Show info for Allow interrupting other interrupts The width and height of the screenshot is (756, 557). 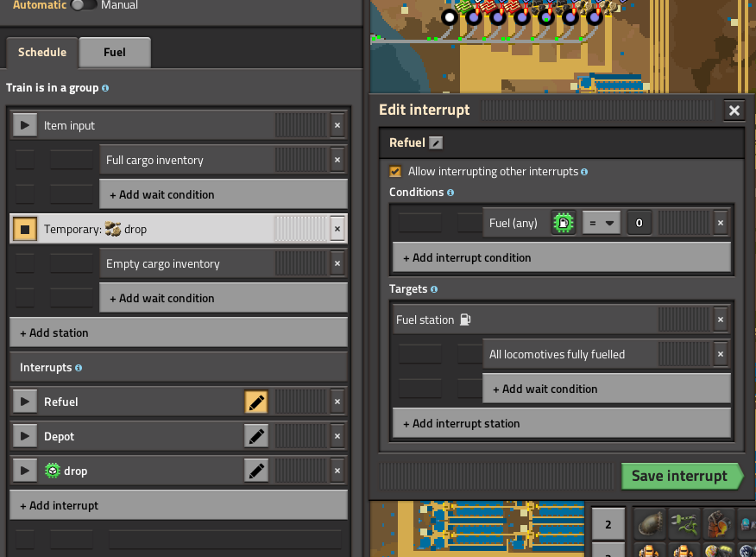(x=584, y=172)
